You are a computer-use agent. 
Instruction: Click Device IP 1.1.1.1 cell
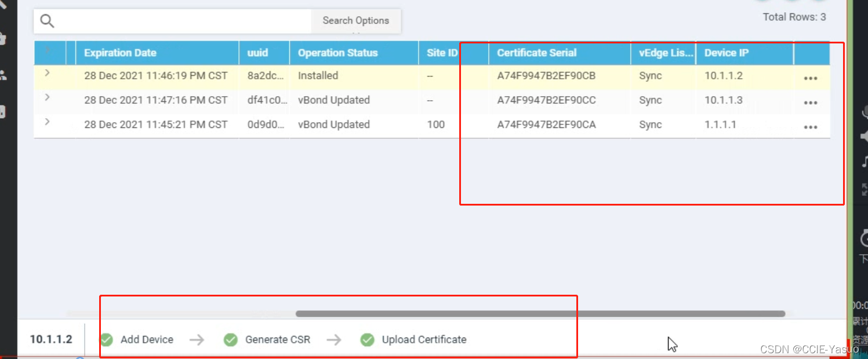(x=721, y=124)
